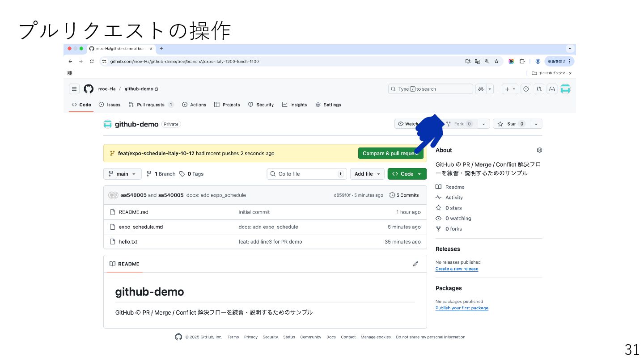View the 1 Branch link
Screen dimensions: 644x362
[161, 174]
